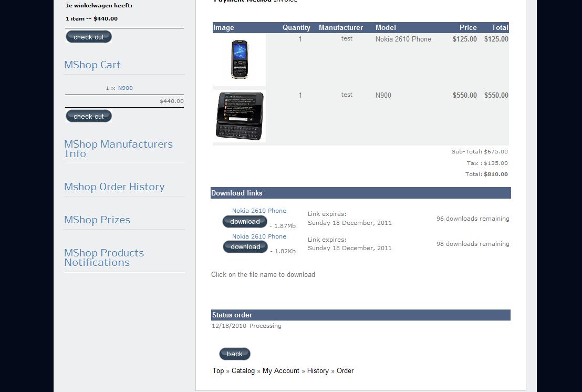
Task: Open Mshop Order History section
Action: (115, 187)
